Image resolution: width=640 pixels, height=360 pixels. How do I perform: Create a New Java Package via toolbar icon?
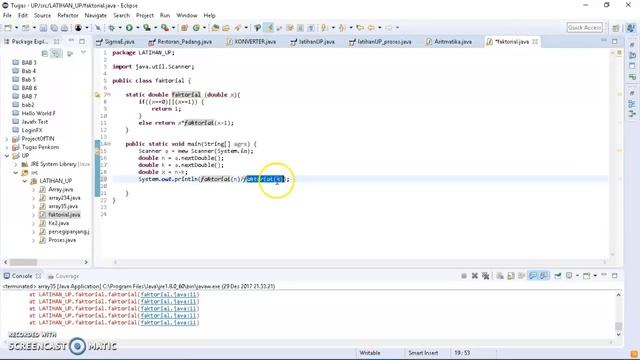click(184, 28)
